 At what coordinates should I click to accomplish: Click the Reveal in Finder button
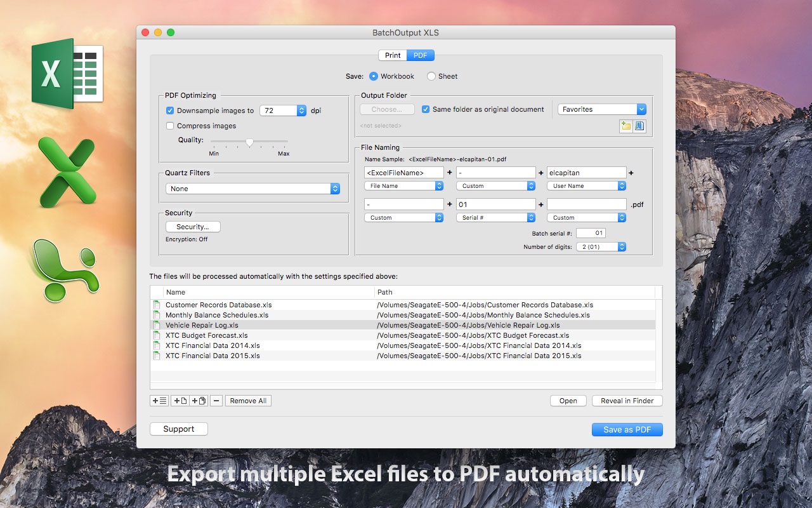627,401
